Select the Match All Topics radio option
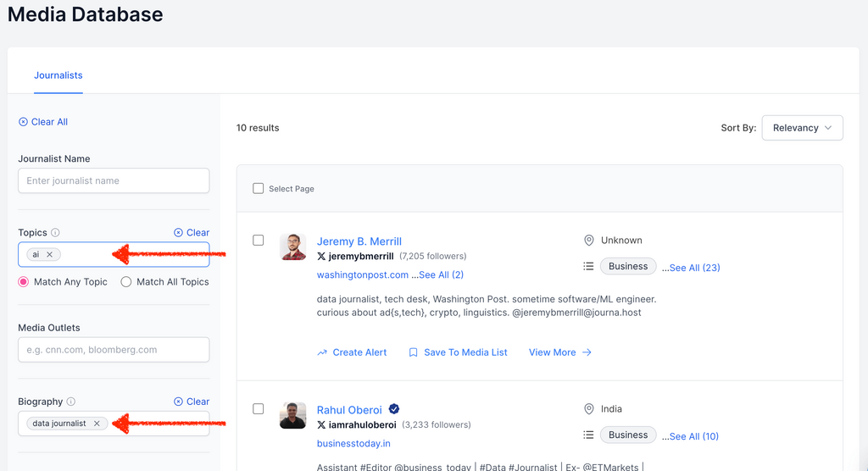The height and width of the screenshot is (471, 868). 126,282
